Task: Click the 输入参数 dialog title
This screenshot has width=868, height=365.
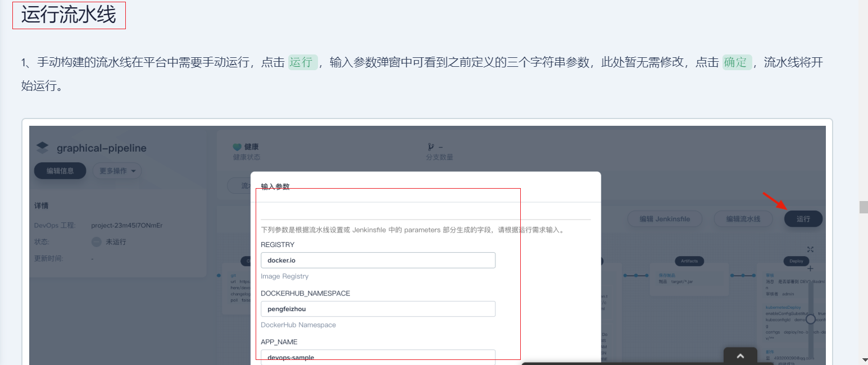Action: (275, 186)
